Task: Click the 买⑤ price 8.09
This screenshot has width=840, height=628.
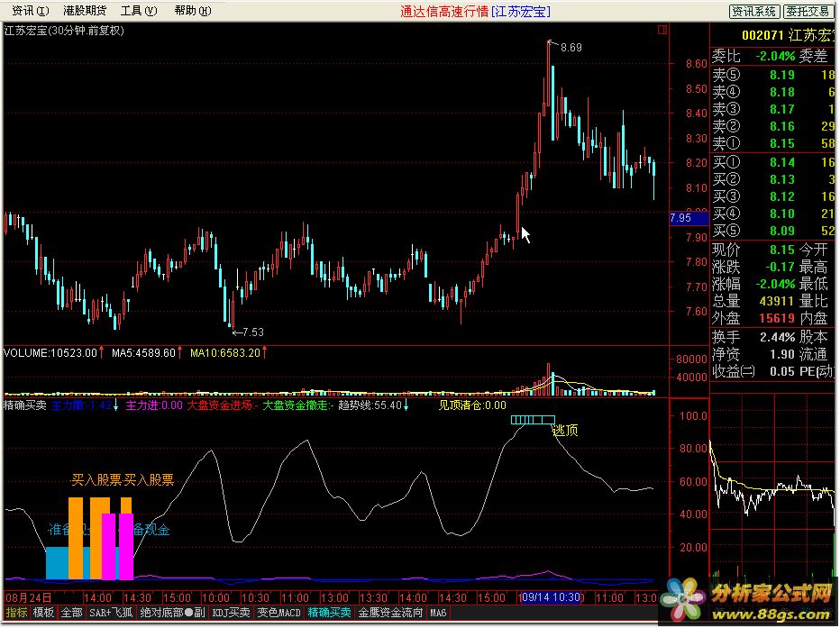Action: coord(781,231)
